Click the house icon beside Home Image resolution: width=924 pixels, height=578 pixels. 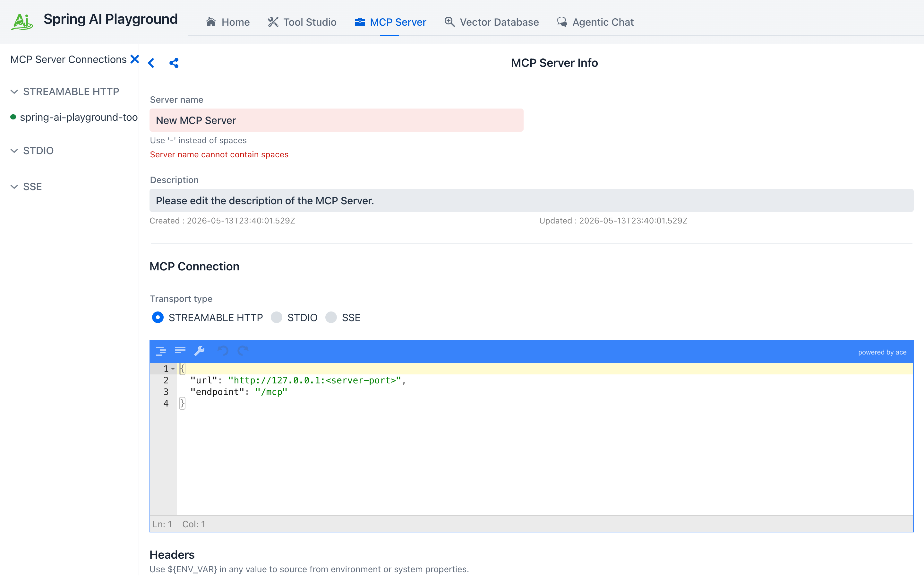pyautogui.click(x=211, y=22)
